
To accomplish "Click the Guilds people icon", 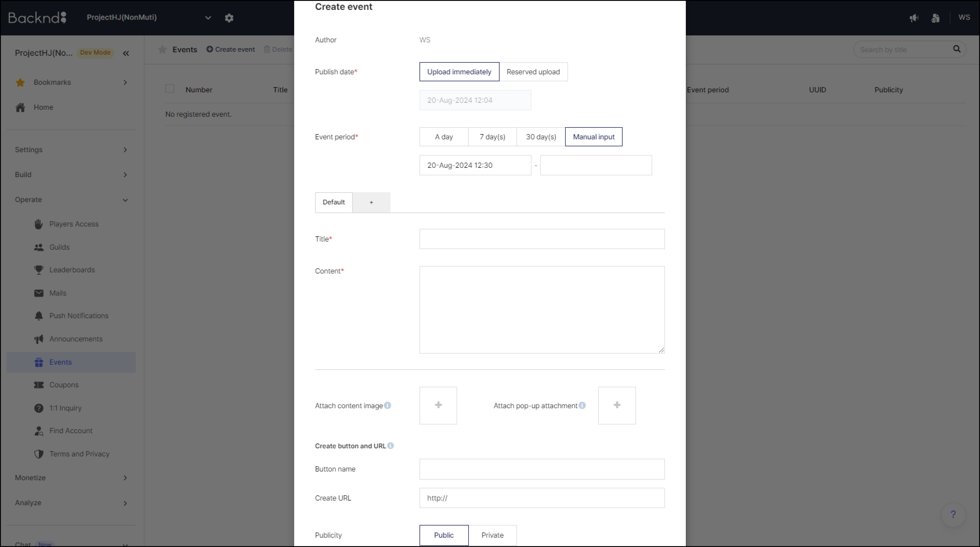I will (39, 247).
